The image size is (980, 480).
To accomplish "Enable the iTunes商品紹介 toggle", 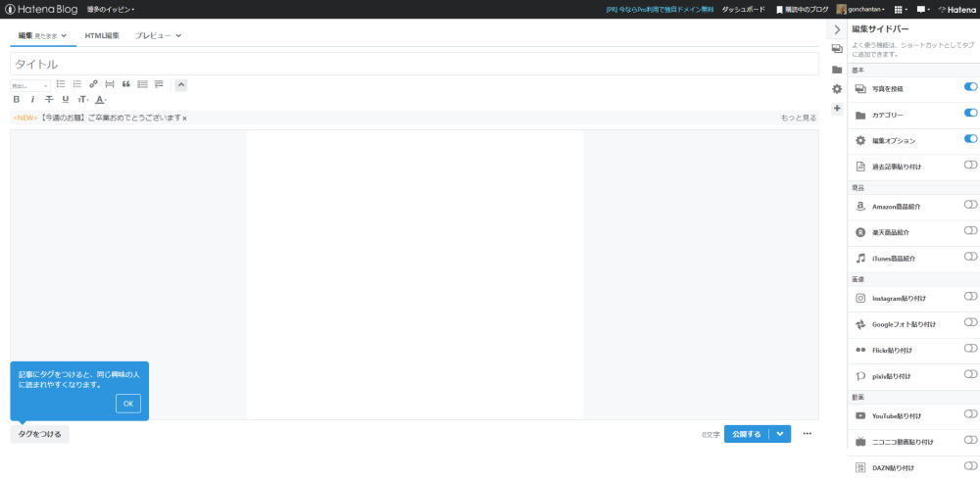I will coord(970,257).
